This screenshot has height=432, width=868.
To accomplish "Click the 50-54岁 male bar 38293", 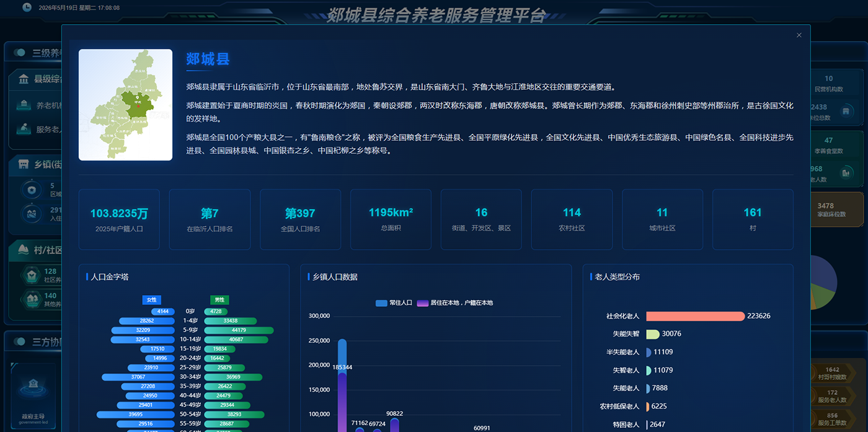I will (x=234, y=414).
